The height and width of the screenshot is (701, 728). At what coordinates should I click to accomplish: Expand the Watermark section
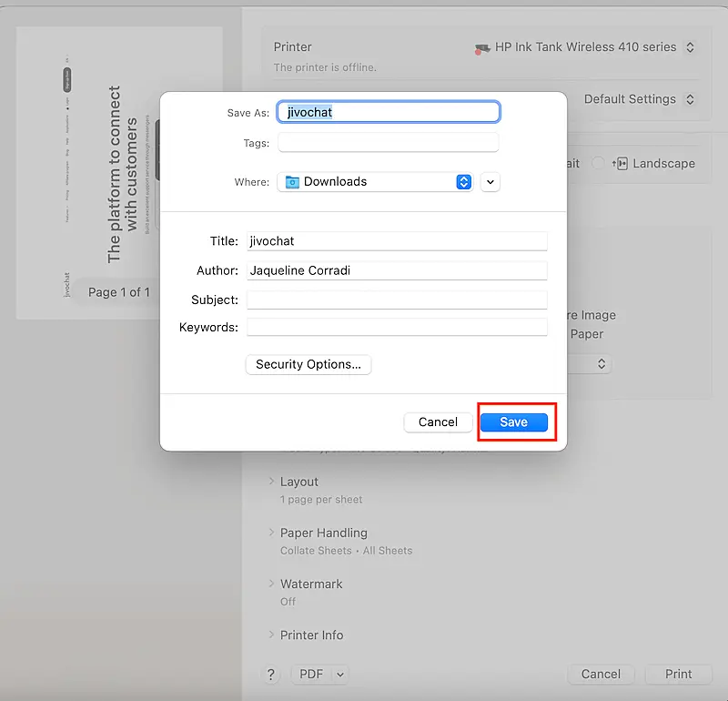click(x=309, y=584)
